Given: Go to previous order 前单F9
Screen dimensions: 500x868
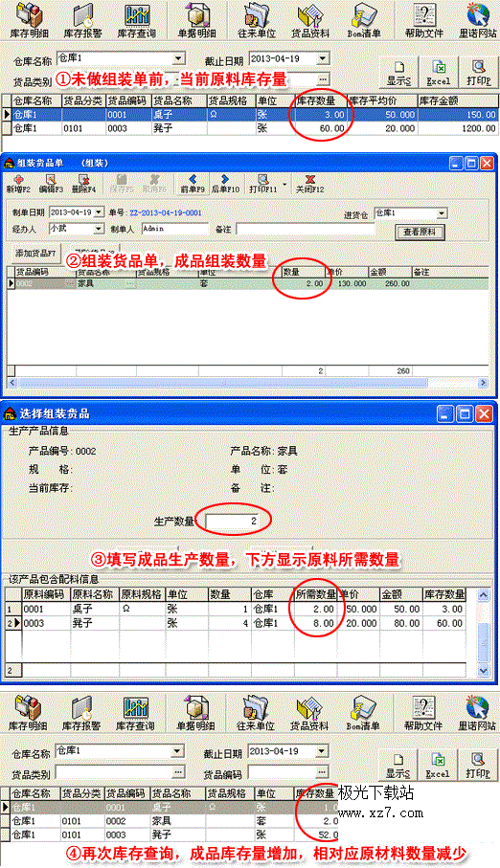Looking at the screenshot, I should [x=193, y=183].
